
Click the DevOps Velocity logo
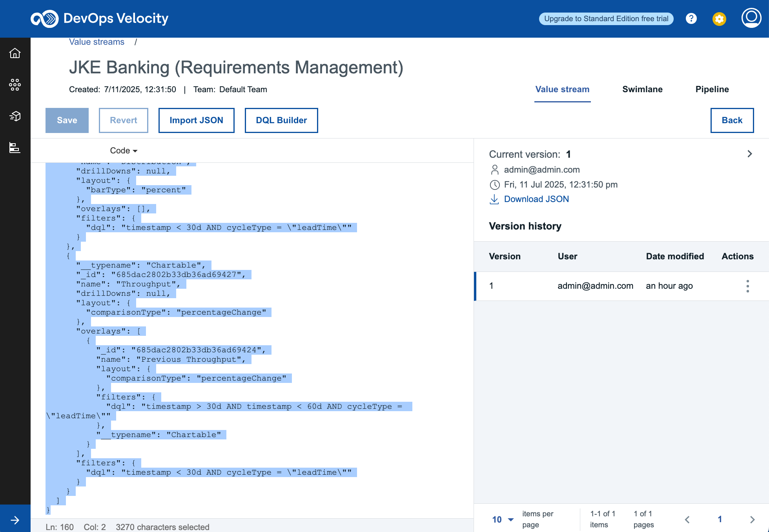tap(100, 18)
